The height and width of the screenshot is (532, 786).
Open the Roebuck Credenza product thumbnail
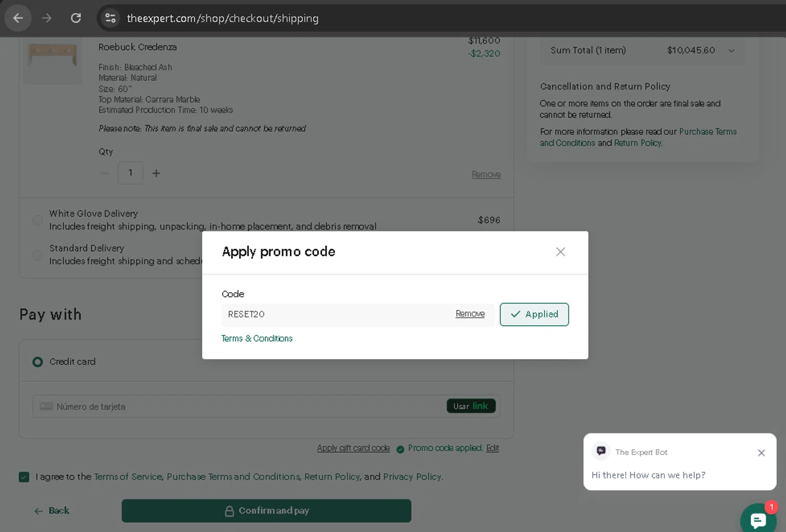53,60
